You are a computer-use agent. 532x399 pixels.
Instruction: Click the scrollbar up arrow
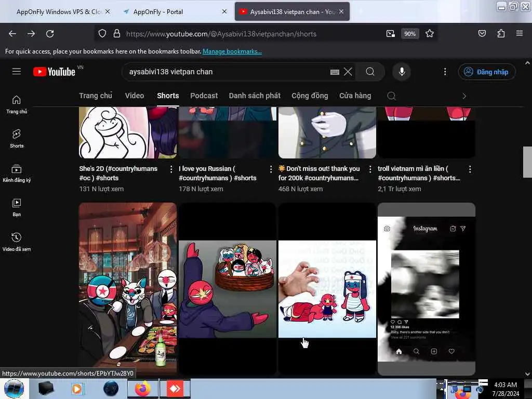(527, 63)
